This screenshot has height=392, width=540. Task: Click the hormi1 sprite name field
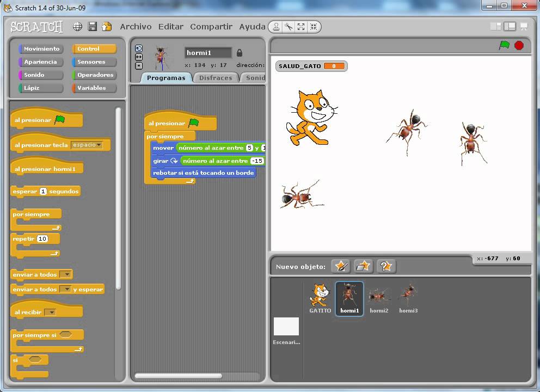208,53
